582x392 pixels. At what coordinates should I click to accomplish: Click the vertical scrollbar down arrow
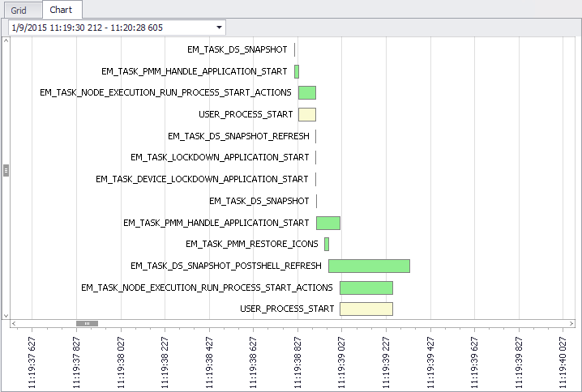[6, 316]
